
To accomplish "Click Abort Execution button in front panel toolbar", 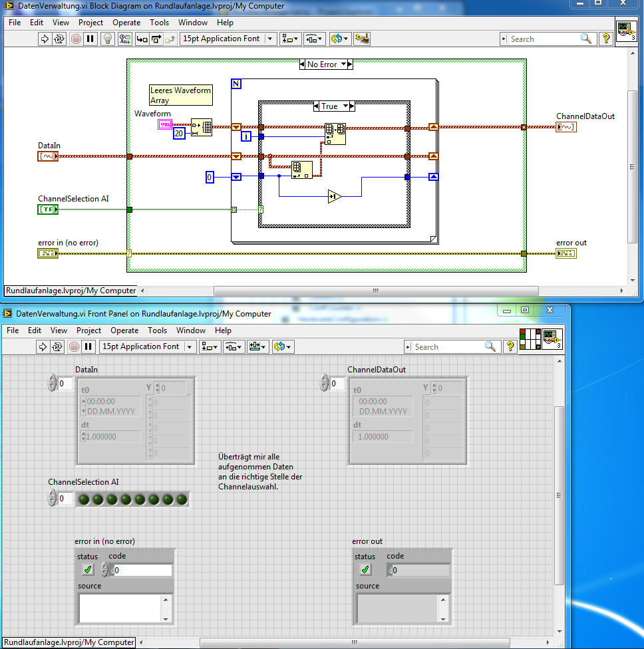I will [x=75, y=346].
